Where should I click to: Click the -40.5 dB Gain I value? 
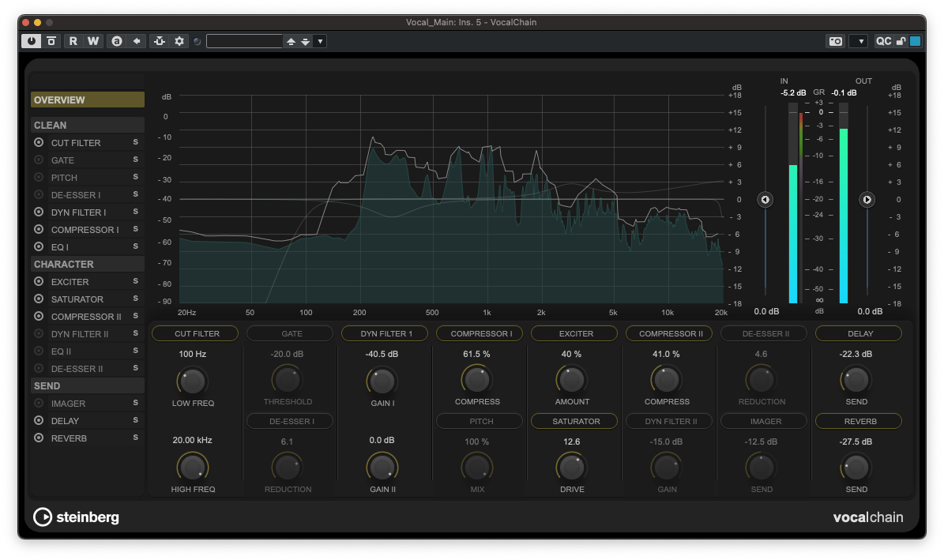pyautogui.click(x=382, y=354)
